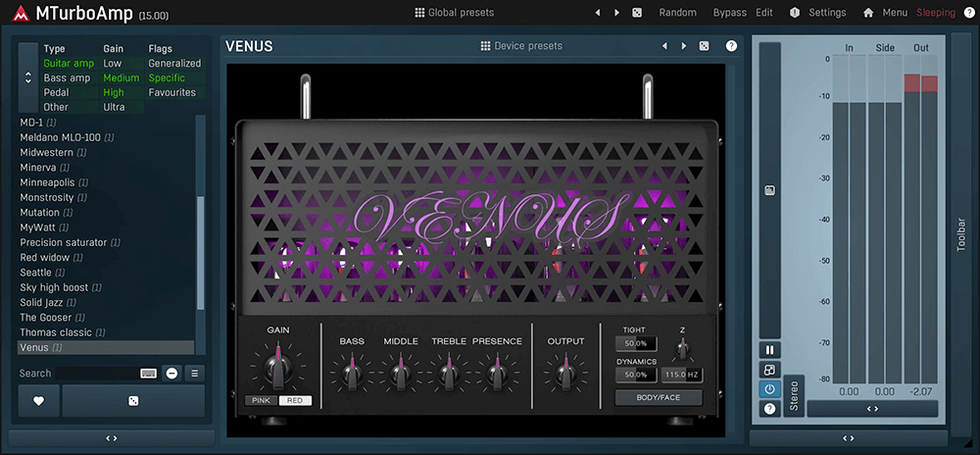The width and height of the screenshot is (980, 455).
Task: Open Settings from the top bar
Action: click(x=817, y=13)
